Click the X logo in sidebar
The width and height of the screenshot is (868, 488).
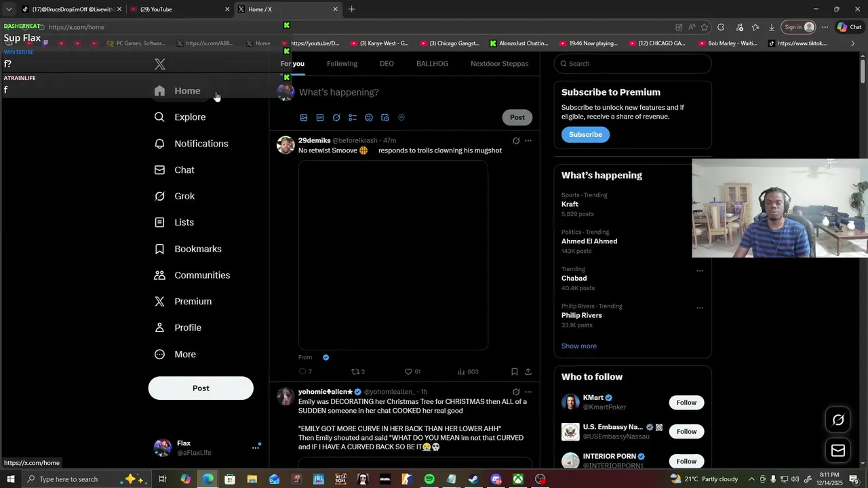pyautogui.click(x=160, y=64)
